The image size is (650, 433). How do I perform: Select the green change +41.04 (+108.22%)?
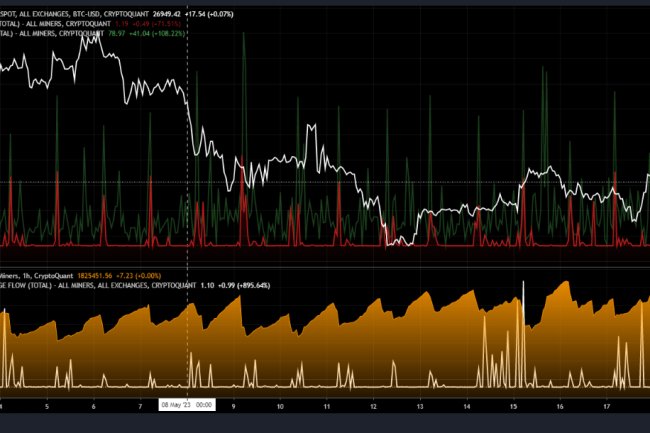157,33
